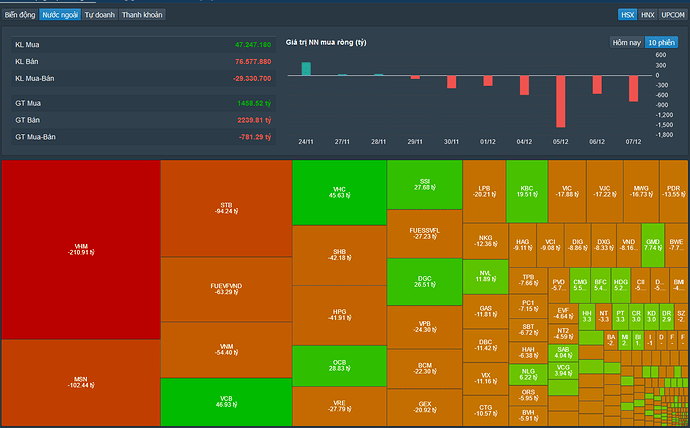Viewport: 690px width, 428px height.
Task: Select the GAS heatmap tile
Action: pos(485,311)
